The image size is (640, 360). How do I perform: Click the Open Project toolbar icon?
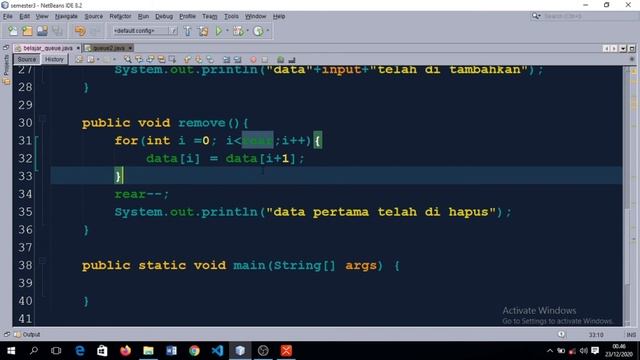pyautogui.click(x=42, y=31)
